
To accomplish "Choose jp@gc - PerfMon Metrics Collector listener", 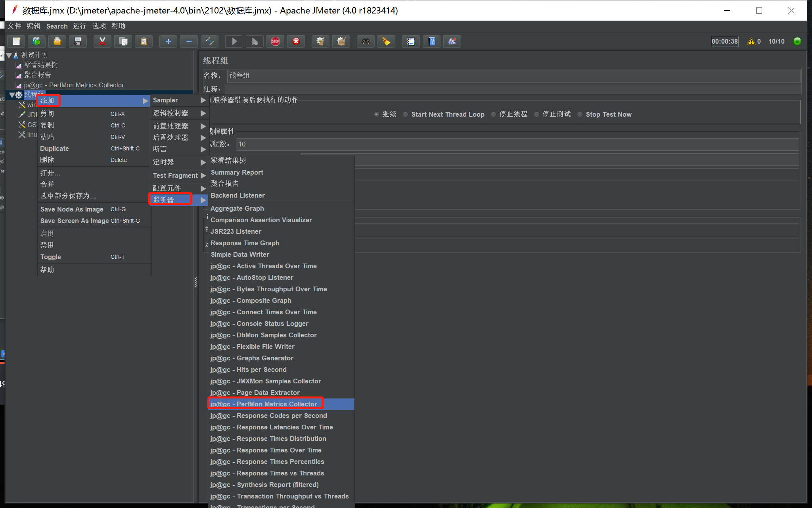I will pyautogui.click(x=264, y=404).
